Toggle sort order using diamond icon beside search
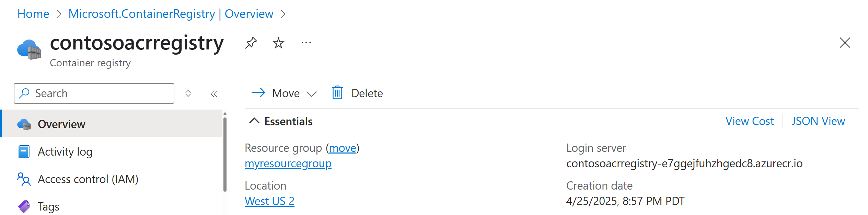The image size is (868, 215). [188, 93]
